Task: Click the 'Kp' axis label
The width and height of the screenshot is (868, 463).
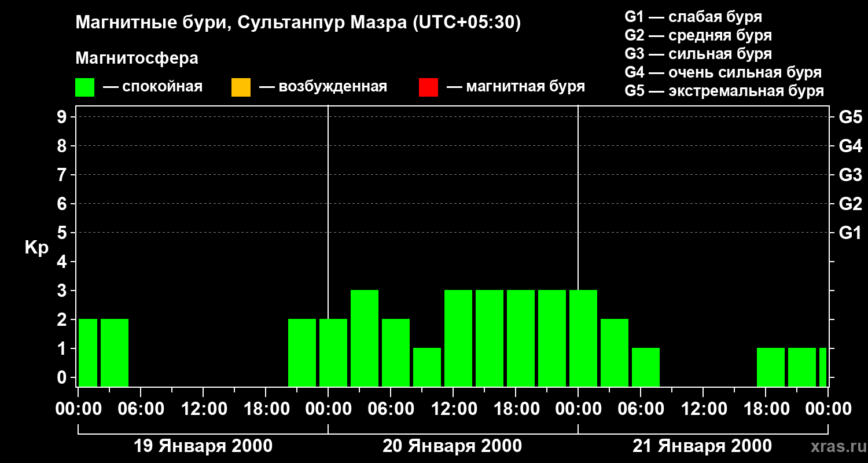Action: (x=36, y=248)
